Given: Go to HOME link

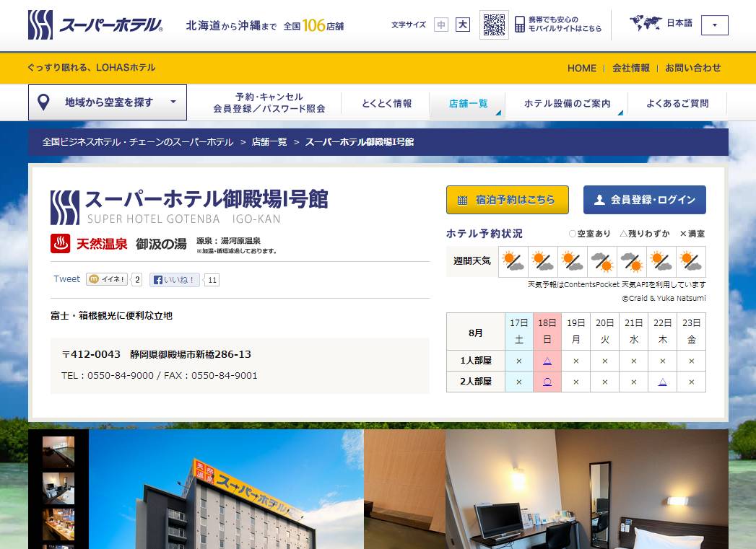Looking at the screenshot, I should coord(581,68).
